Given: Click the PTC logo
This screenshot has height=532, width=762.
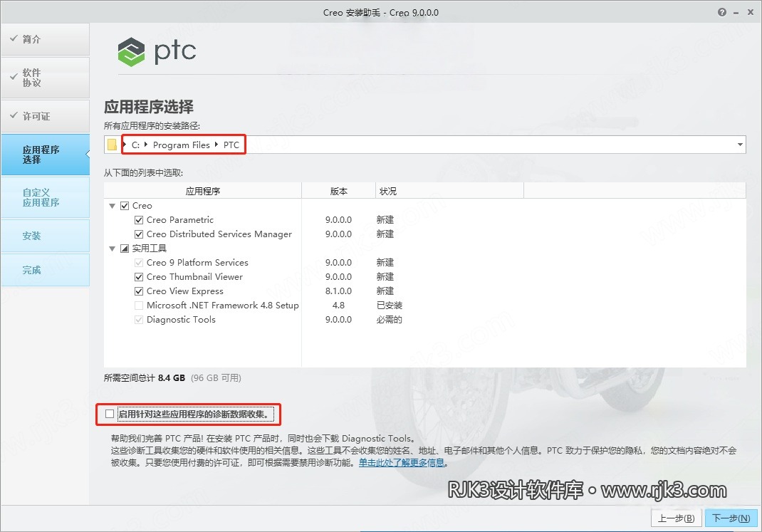Looking at the screenshot, I should point(157,51).
